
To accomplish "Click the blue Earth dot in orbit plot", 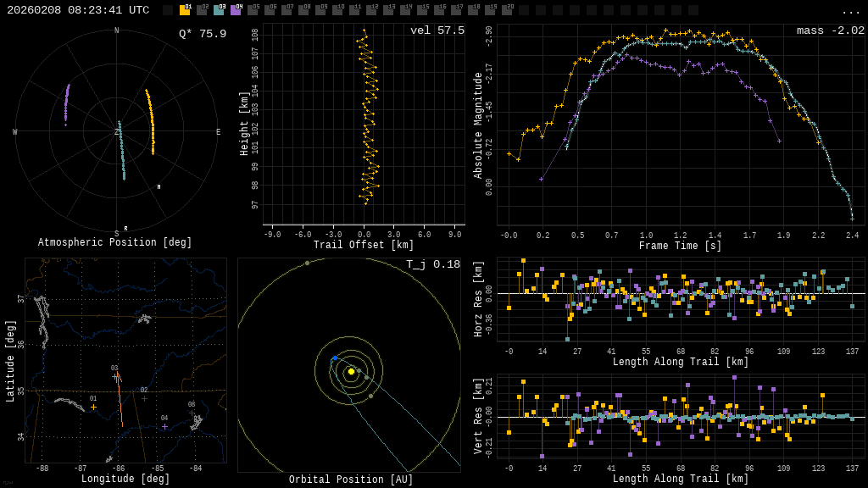I will coord(335,358).
